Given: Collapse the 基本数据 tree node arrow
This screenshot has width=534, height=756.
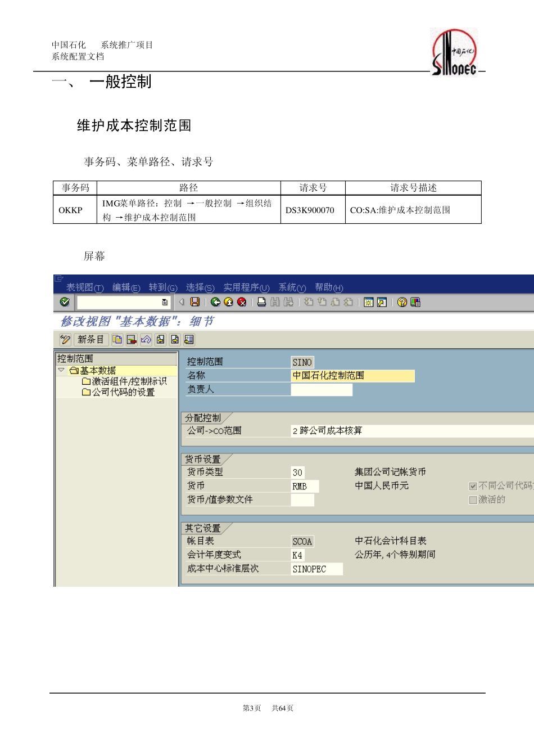Looking at the screenshot, I should pyautogui.click(x=61, y=370).
